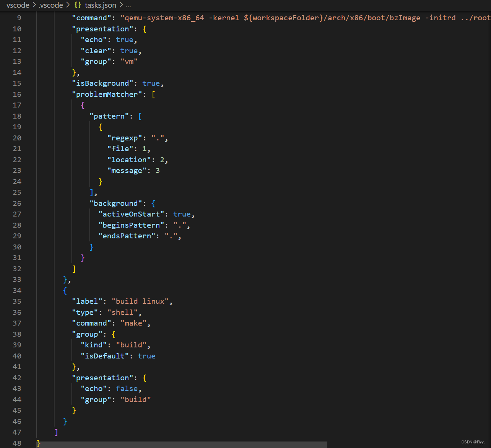491x448 pixels.
Task: Click the "presentation" key on line 10
Action: (x=102, y=29)
